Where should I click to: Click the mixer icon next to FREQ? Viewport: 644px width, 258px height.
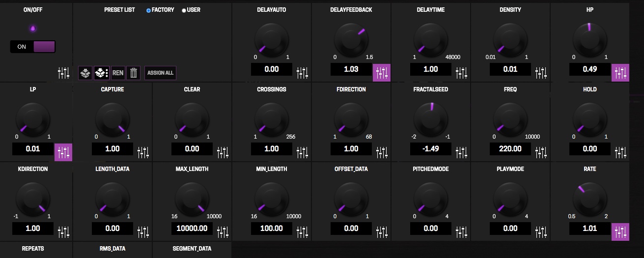541,152
